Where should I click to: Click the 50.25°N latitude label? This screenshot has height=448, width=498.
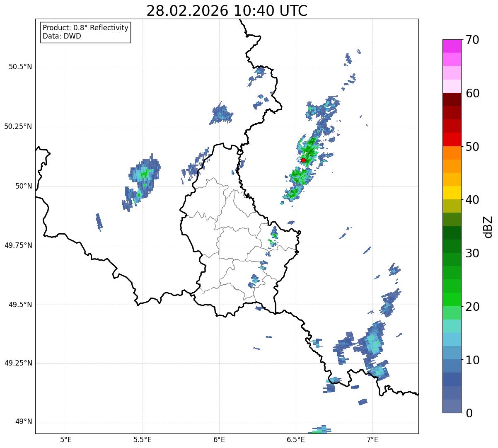[18, 126]
